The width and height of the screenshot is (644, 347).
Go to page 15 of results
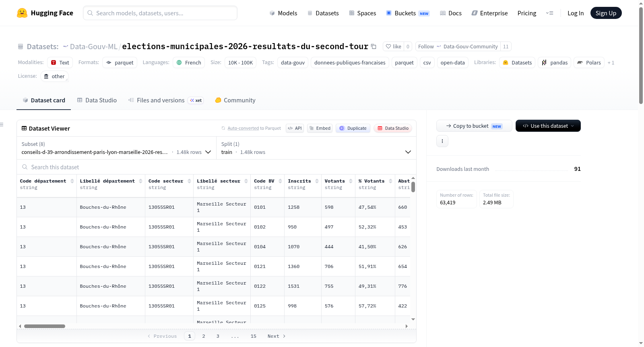[253, 336]
